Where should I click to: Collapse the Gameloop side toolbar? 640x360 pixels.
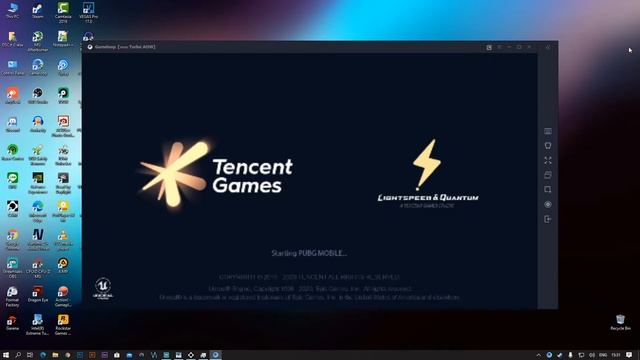548,47
